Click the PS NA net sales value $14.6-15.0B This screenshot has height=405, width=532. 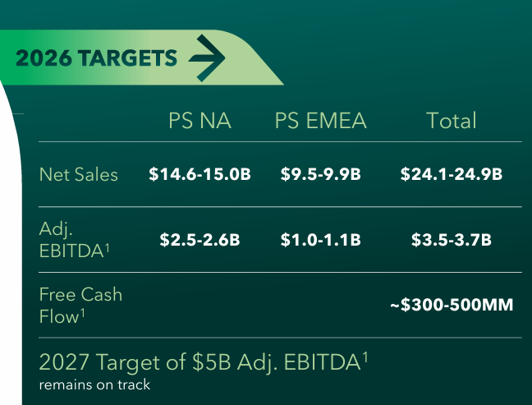(x=199, y=174)
